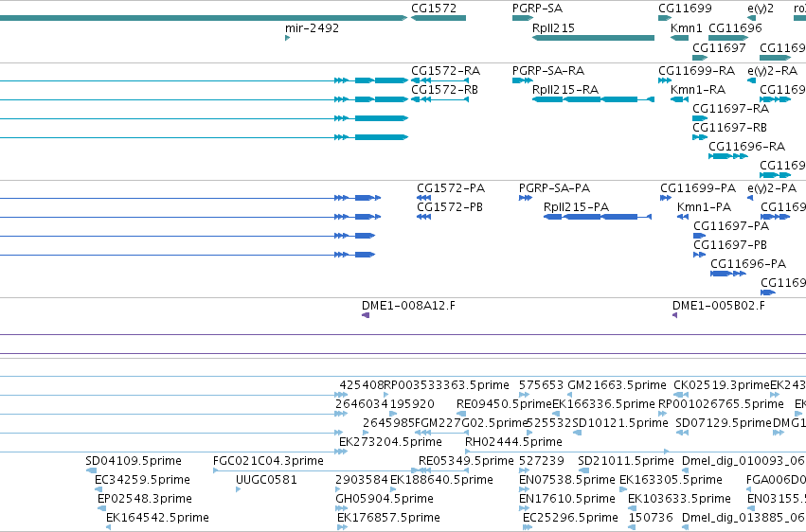Select the EK188640.5prime EST label
806x532 pixels.
tap(441, 480)
